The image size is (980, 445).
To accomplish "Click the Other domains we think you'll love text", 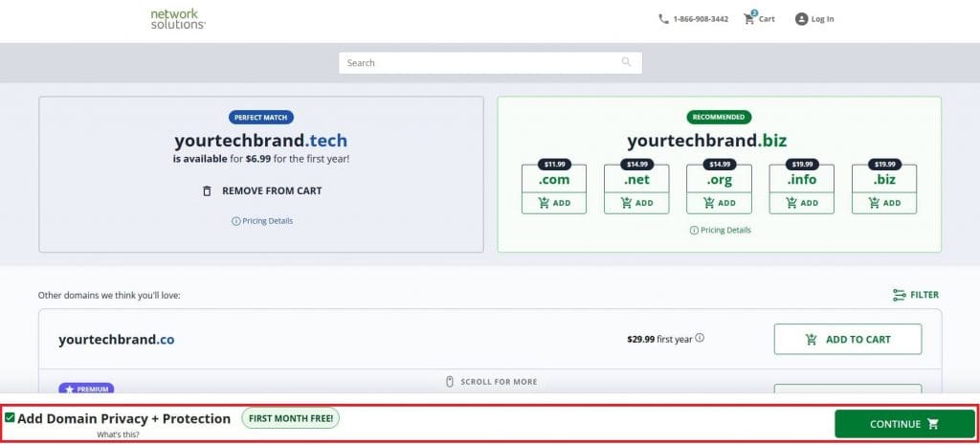I will click(109, 295).
